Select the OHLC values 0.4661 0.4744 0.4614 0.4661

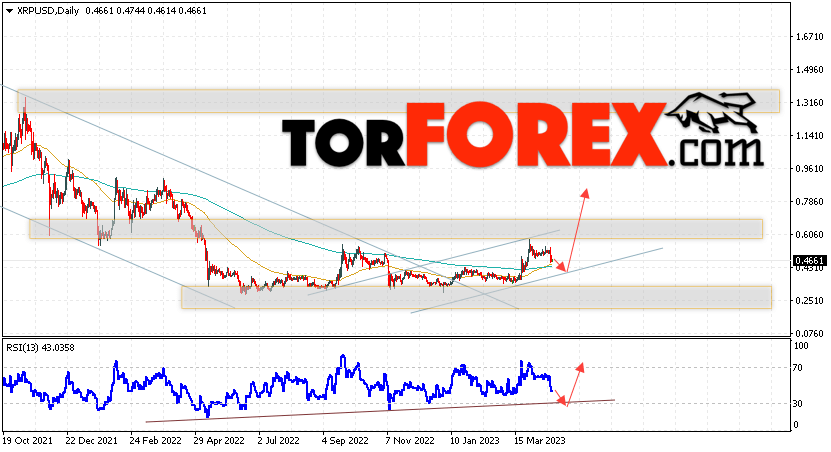[145, 11]
